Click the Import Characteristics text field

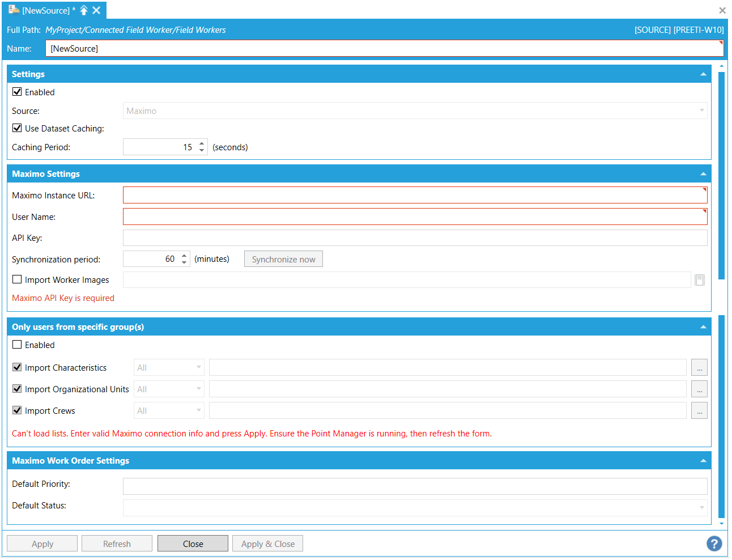click(x=448, y=367)
